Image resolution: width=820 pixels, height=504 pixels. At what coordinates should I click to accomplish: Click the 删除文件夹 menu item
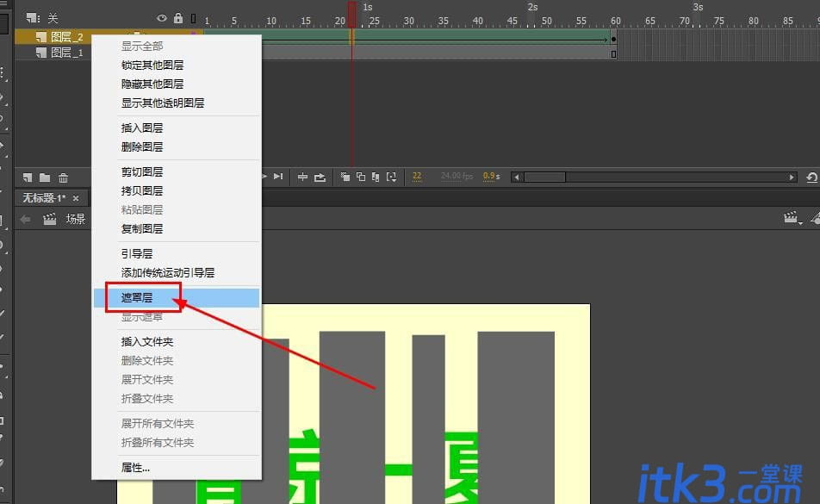coord(177,361)
